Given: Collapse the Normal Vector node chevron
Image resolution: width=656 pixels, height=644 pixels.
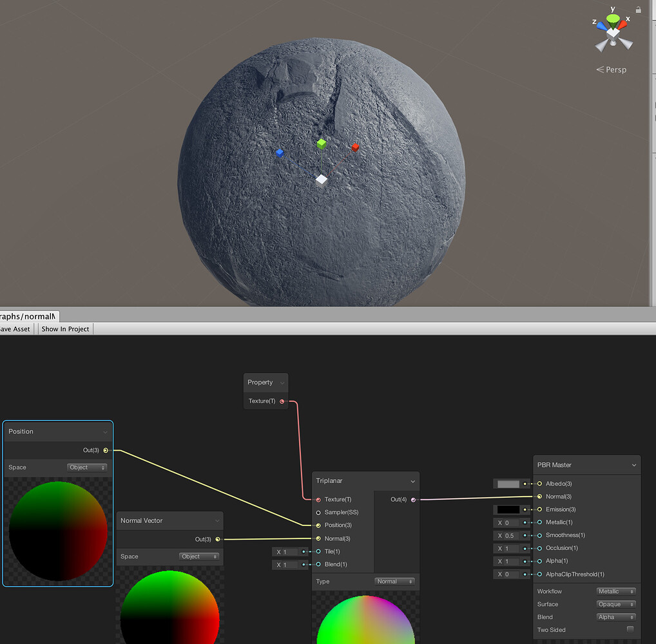Looking at the screenshot, I should (x=217, y=521).
